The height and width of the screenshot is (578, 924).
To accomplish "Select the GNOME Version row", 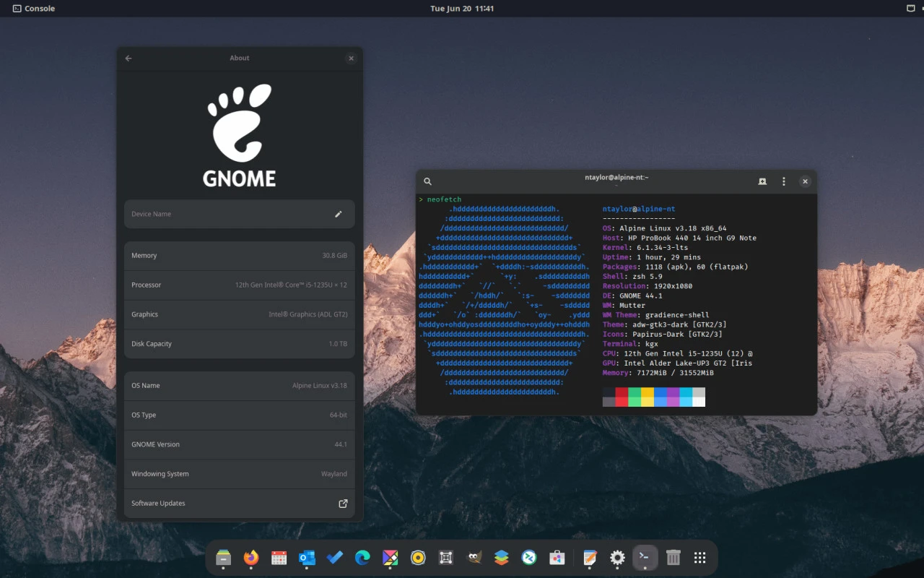I will click(239, 444).
